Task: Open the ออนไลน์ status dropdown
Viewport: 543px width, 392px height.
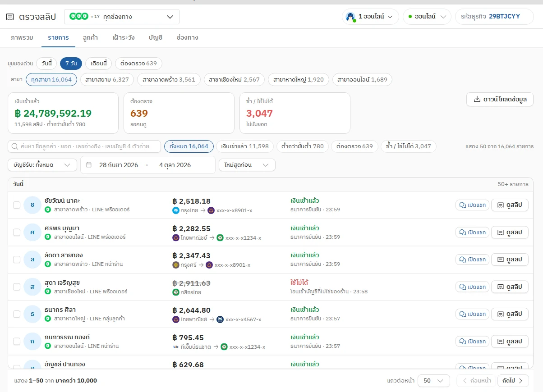Action: (x=427, y=17)
